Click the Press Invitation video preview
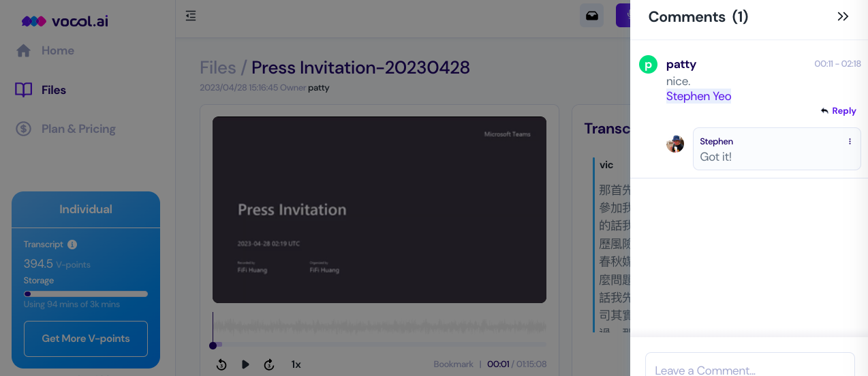The image size is (868, 376). click(x=379, y=210)
